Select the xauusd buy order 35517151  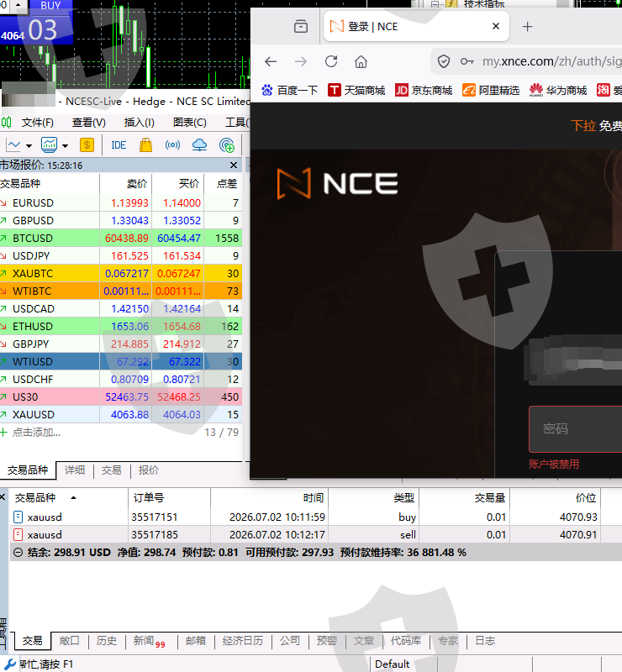(x=315, y=517)
